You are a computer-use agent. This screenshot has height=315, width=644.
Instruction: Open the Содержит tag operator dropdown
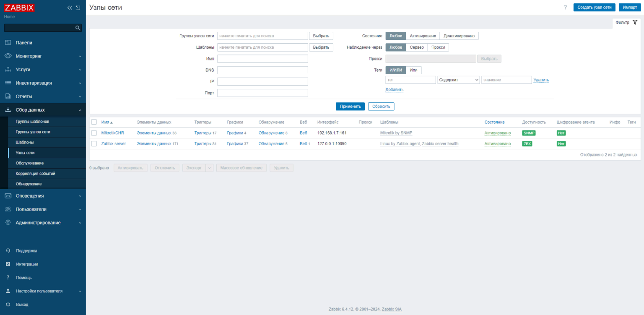coord(458,80)
